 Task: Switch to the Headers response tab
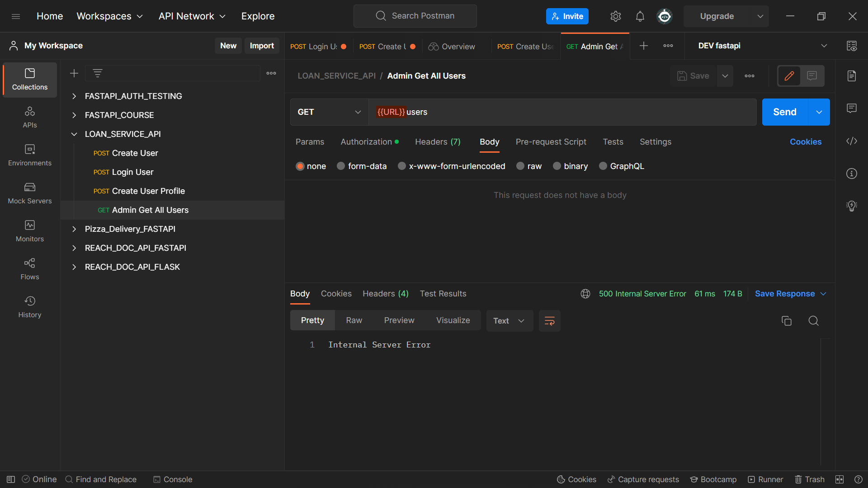click(x=385, y=294)
